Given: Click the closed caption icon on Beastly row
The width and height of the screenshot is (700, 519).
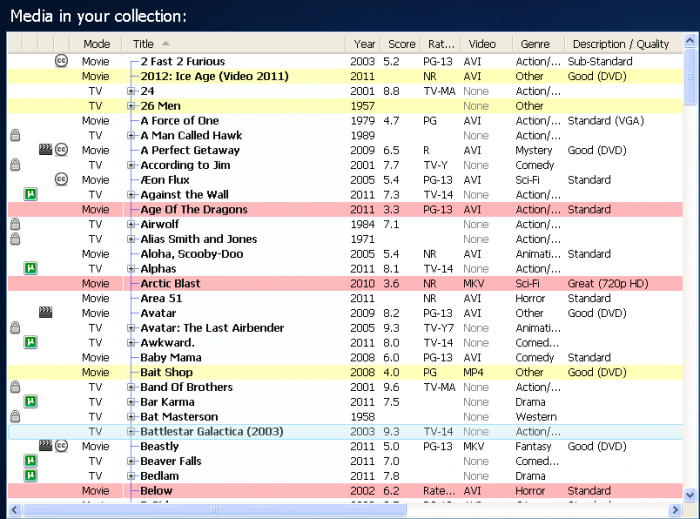Looking at the screenshot, I should click(x=61, y=446).
